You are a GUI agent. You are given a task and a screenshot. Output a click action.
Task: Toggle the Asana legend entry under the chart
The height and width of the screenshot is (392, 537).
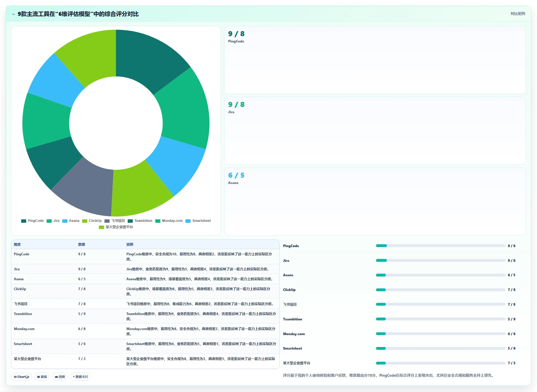[71, 221]
